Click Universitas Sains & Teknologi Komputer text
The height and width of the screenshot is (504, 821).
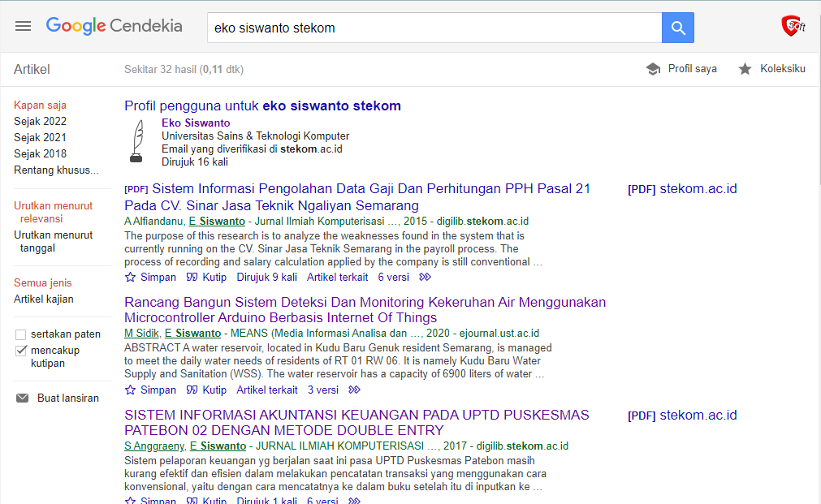click(256, 136)
